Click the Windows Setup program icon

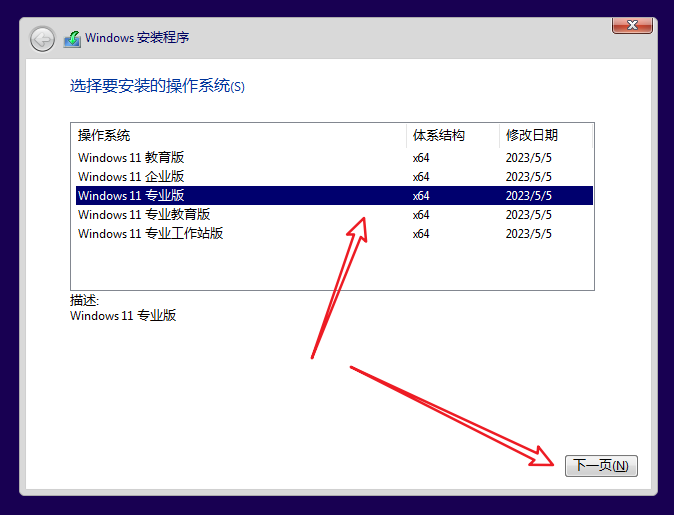coord(72,39)
